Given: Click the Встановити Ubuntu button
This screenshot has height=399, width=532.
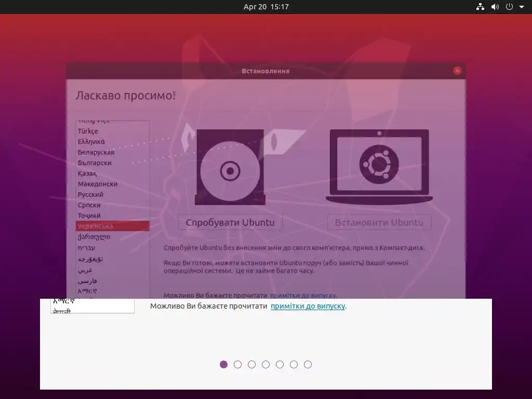Looking at the screenshot, I should tap(379, 222).
